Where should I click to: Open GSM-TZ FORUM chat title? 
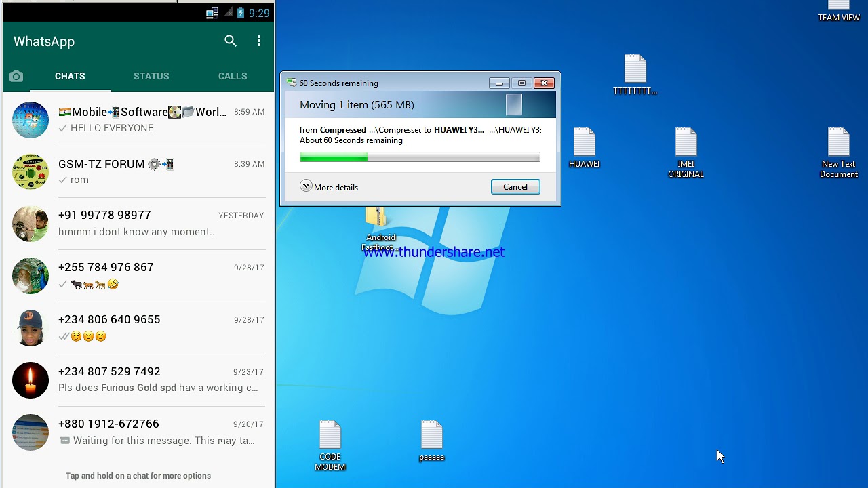tap(116, 164)
